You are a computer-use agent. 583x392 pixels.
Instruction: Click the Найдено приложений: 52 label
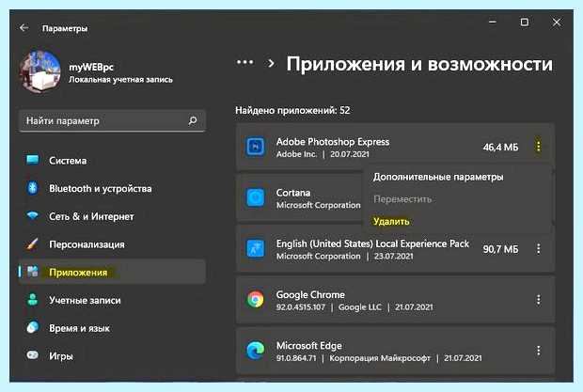[292, 110]
